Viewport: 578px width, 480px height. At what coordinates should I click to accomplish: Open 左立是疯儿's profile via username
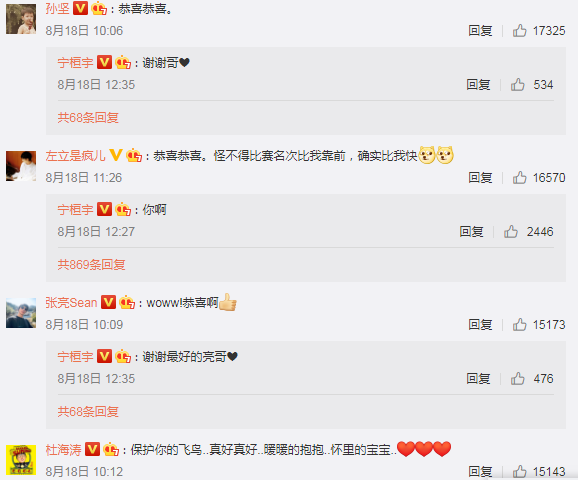click(76, 156)
